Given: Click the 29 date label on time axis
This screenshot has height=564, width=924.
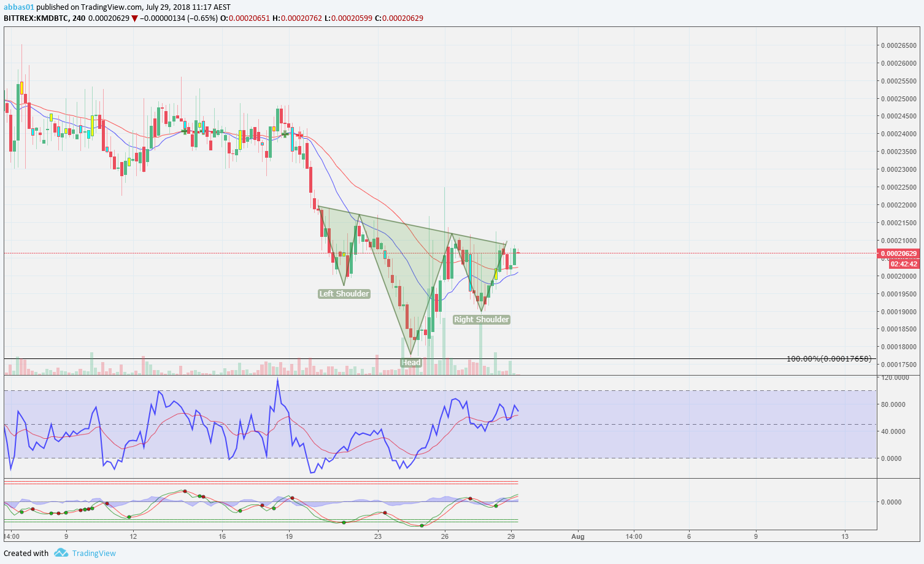Looking at the screenshot, I should coord(511,536).
